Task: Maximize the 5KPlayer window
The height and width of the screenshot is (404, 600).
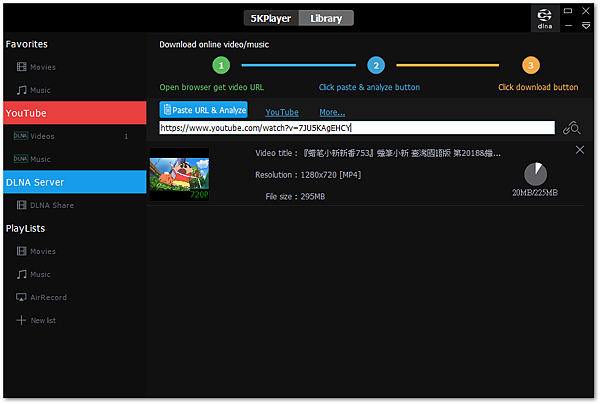Action: [568, 11]
